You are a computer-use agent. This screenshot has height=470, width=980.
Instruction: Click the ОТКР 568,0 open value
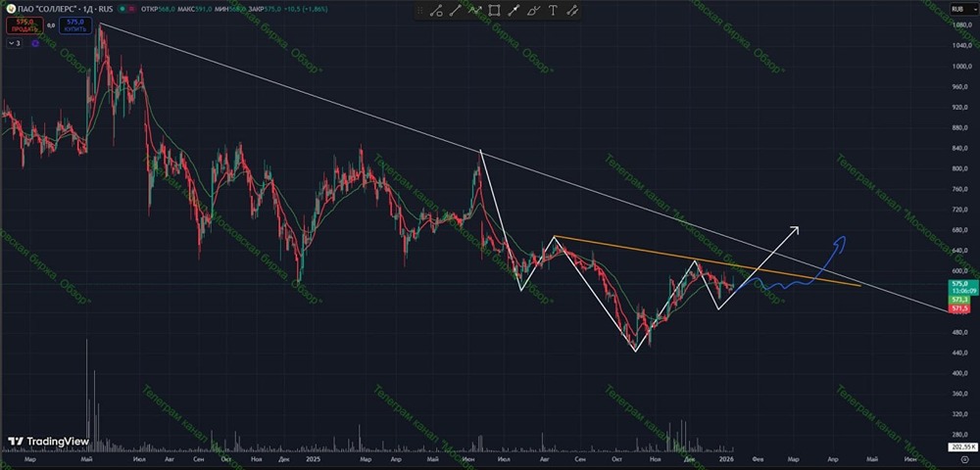point(158,10)
